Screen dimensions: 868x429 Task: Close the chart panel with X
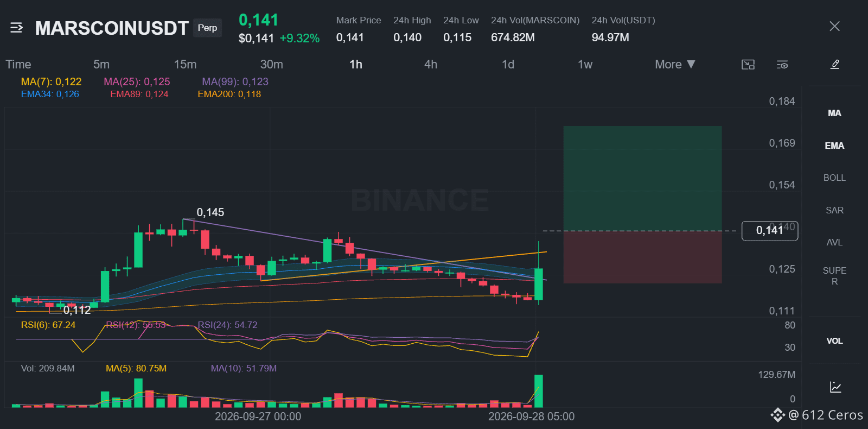pos(834,26)
